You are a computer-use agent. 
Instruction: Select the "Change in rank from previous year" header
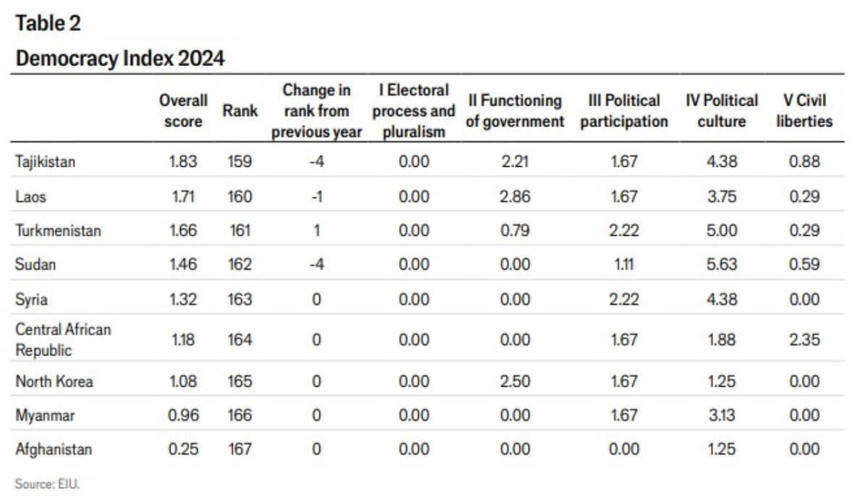pyautogui.click(x=317, y=111)
